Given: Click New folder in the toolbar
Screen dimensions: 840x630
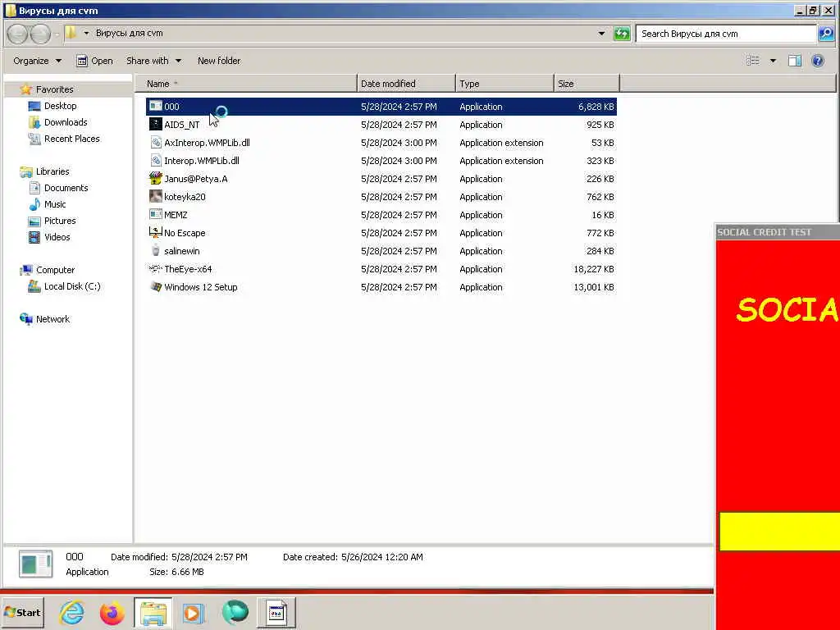Looking at the screenshot, I should click(x=218, y=61).
